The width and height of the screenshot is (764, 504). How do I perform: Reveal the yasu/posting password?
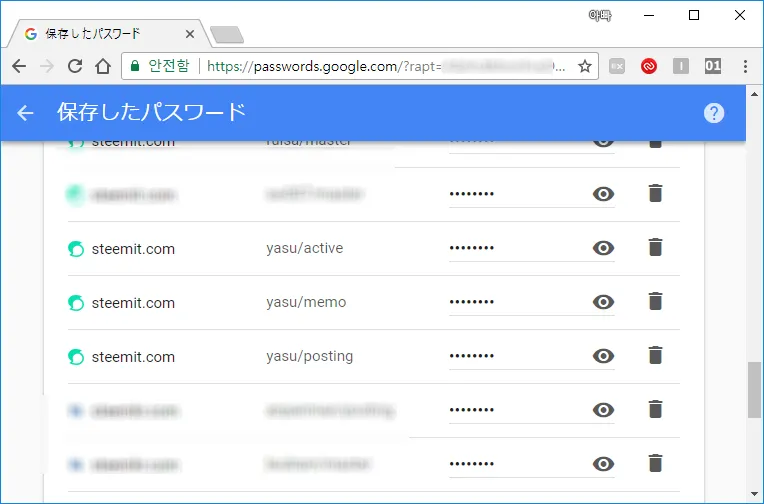(603, 356)
